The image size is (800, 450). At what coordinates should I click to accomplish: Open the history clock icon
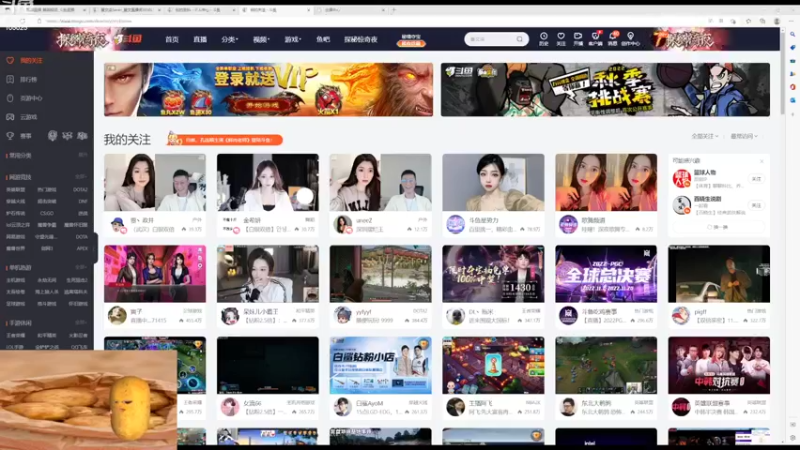544,39
